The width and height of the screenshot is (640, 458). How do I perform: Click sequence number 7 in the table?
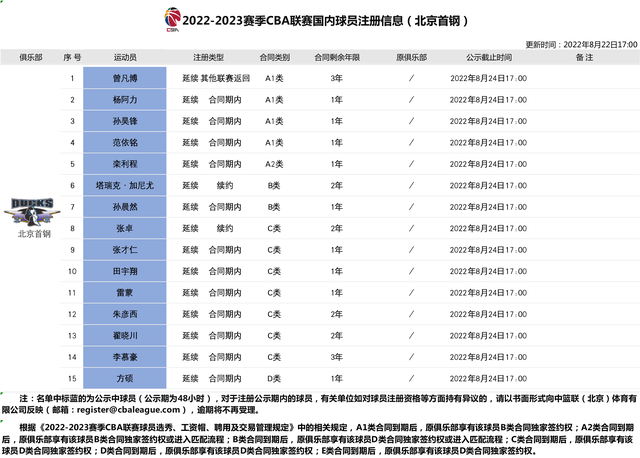tap(72, 207)
